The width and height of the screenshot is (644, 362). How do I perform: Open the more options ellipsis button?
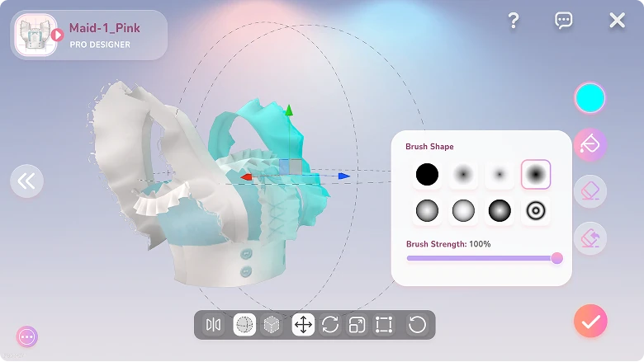tap(27, 337)
